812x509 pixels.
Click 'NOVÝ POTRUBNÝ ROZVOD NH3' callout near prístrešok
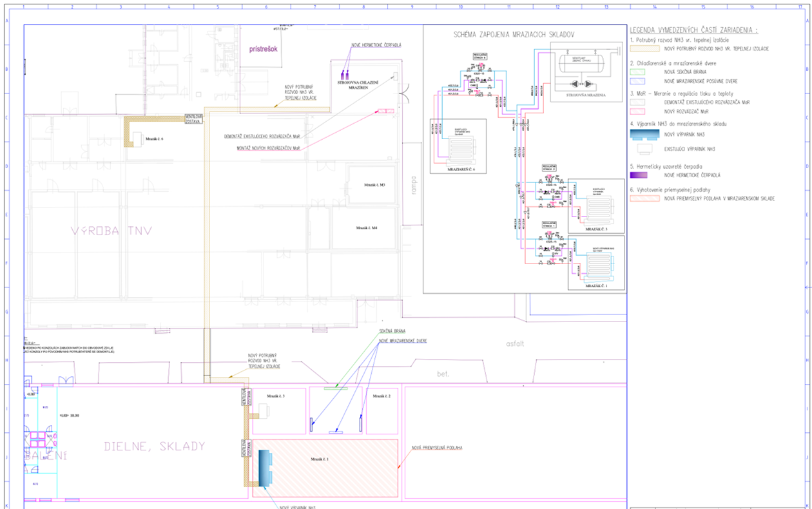(x=302, y=92)
